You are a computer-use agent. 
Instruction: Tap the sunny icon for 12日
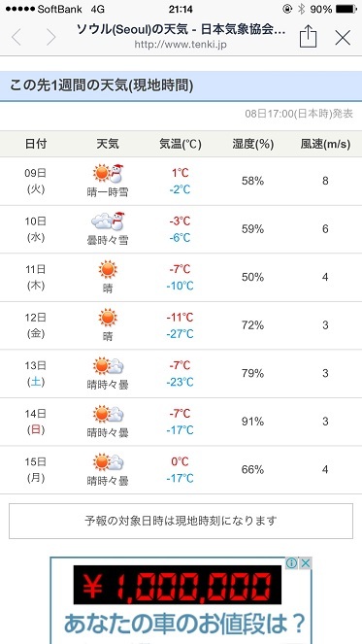tap(108, 318)
